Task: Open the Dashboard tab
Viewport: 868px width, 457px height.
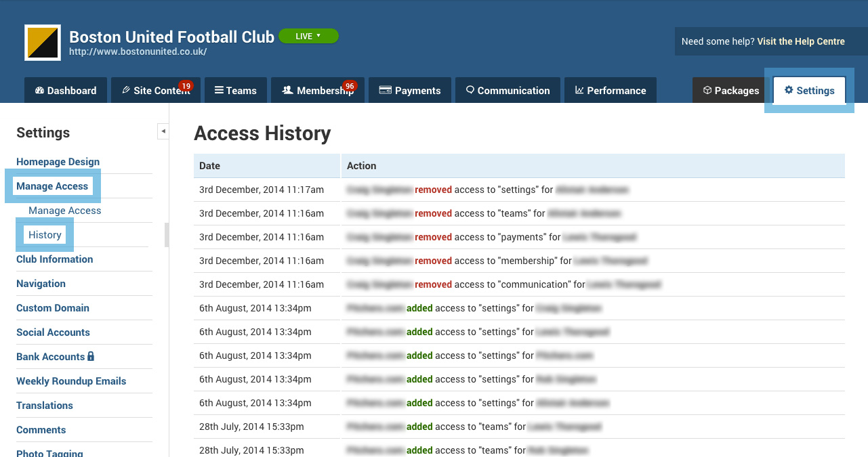Action: click(x=66, y=90)
